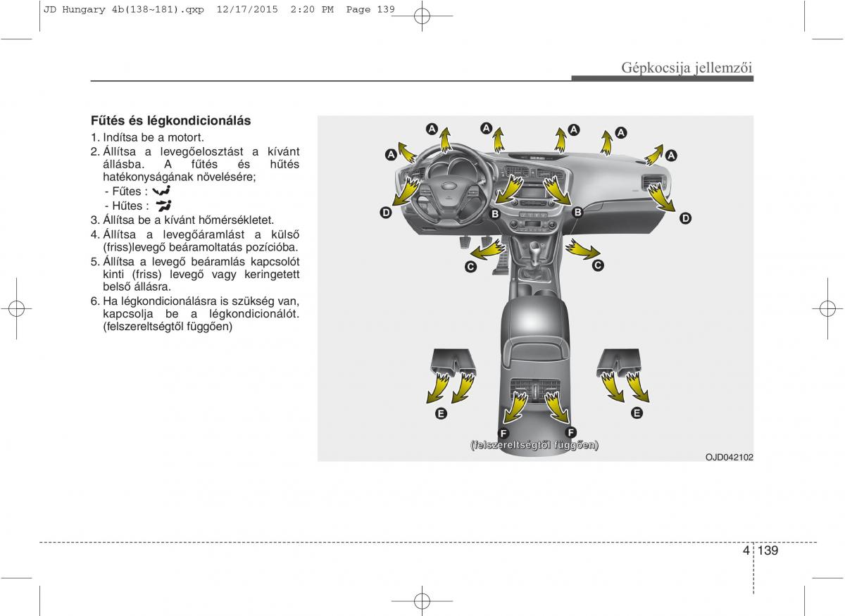Select the heading 'Fűtés és légkondicionálás'

171,121
